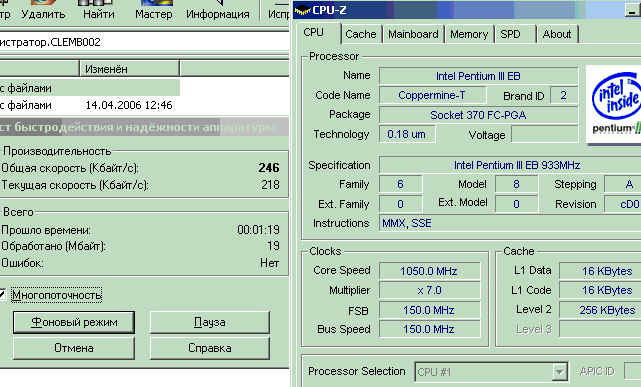This screenshot has width=641, height=387.
Task: Switch to the Mainboard tab
Action: pyautogui.click(x=413, y=34)
